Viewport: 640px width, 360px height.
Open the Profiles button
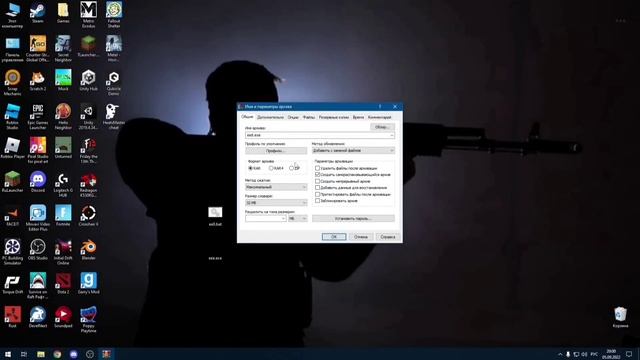276,151
